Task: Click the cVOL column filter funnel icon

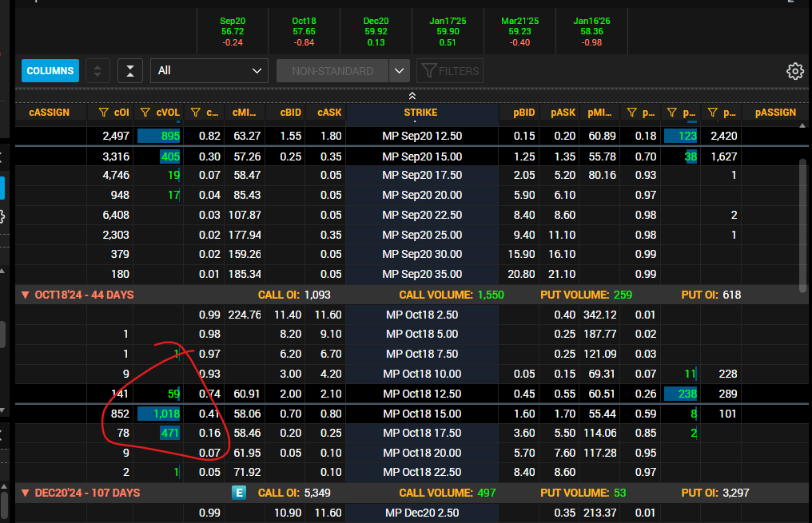Action: click(x=145, y=113)
